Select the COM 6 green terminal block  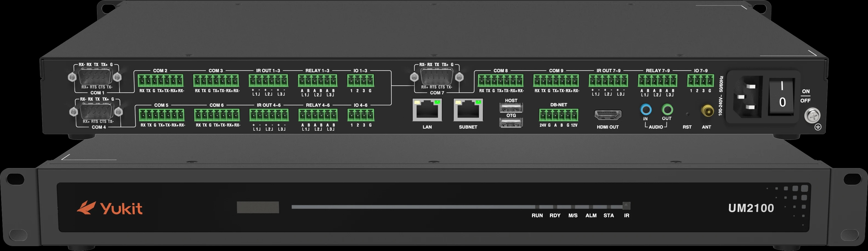point(217,115)
